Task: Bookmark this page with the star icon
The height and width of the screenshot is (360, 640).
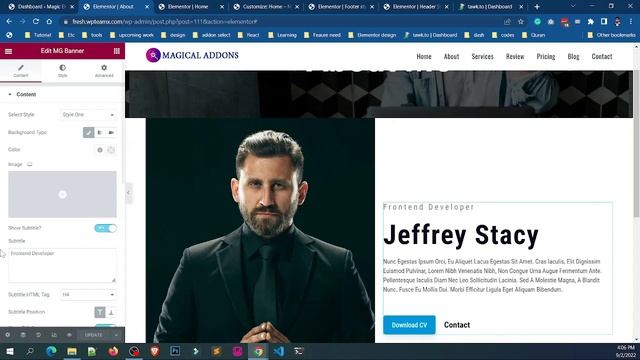Action: 520,22
